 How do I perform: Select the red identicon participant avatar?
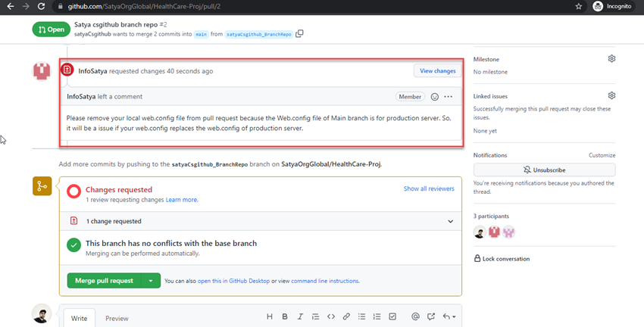coord(494,232)
